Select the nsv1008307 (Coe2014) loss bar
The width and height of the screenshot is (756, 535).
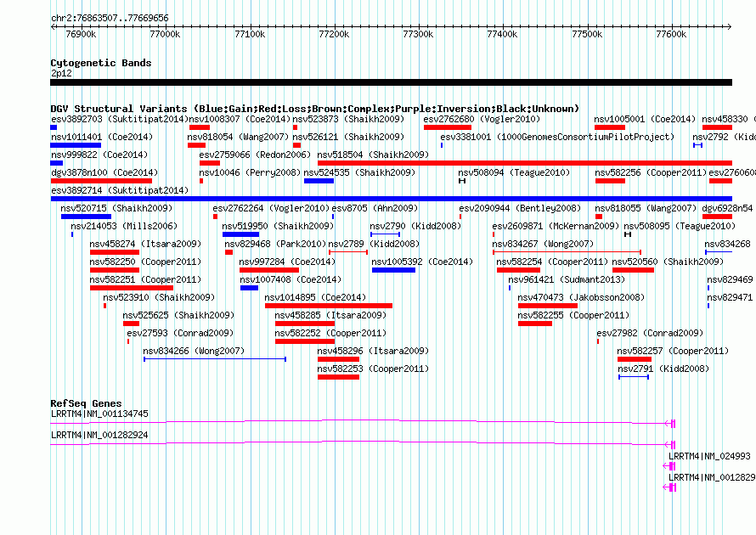(x=199, y=127)
